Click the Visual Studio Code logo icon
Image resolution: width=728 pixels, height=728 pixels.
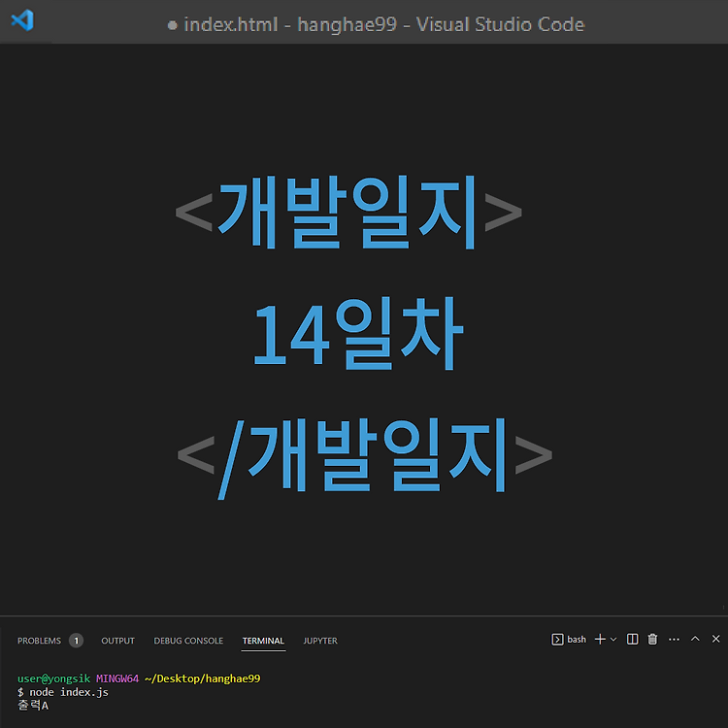pyautogui.click(x=22, y=20)
